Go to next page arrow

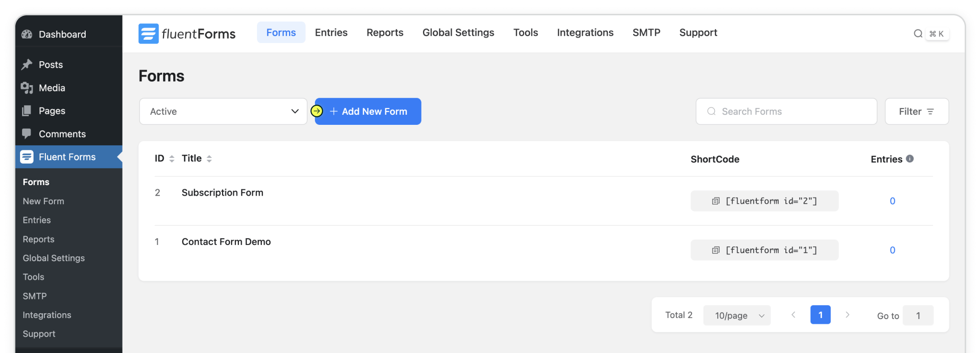(847, 315)
